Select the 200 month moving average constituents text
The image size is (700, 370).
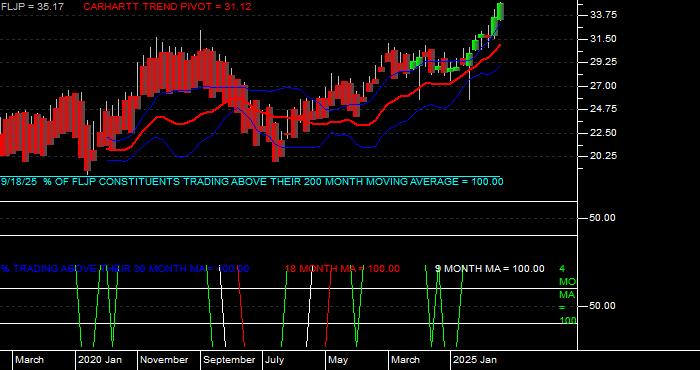[252, 182]
